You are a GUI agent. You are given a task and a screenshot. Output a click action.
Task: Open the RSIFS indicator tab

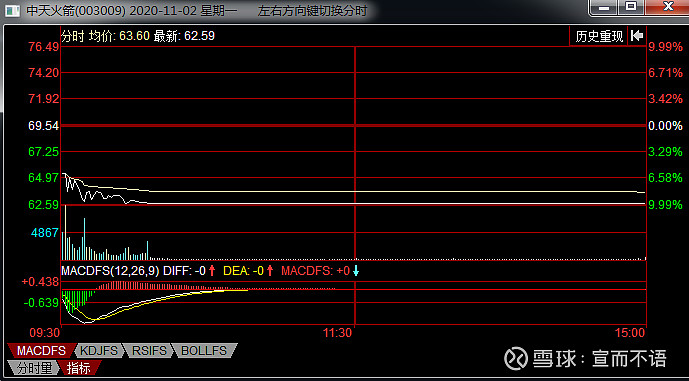(149, 351)
